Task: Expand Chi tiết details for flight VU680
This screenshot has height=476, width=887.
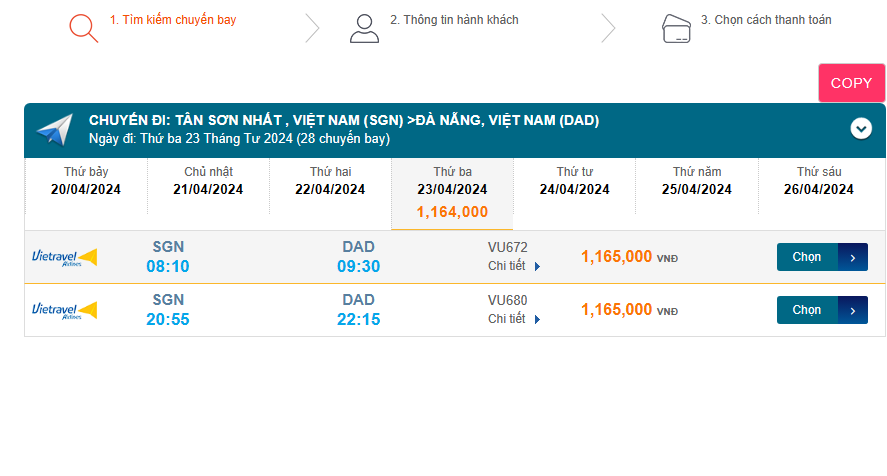Action: (514, 319)
